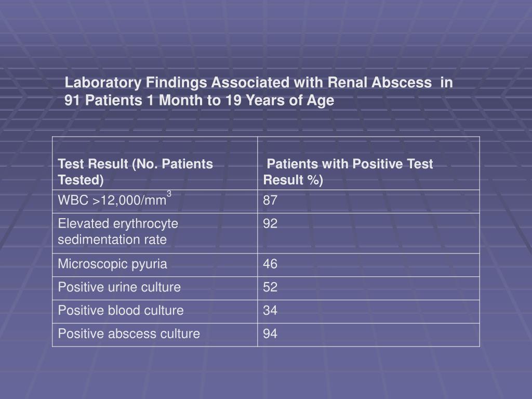532x399 pixels.
Task: Click the value 87 cell
Action: click(368, 202)
